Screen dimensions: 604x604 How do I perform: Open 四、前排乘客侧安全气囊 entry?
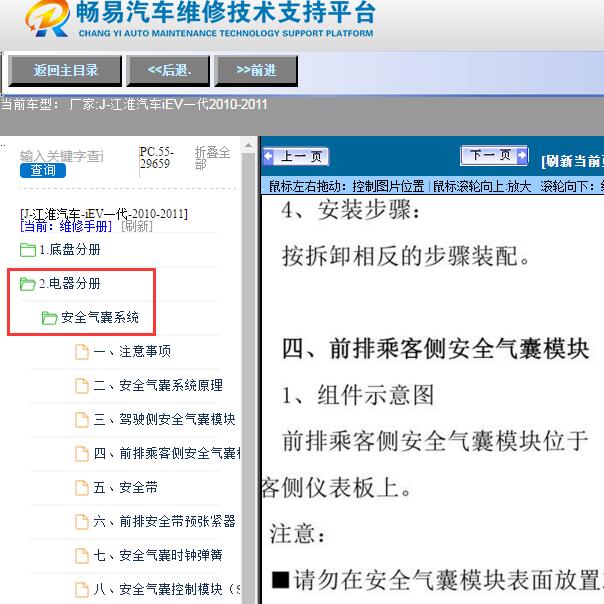[x=167, y=453]
